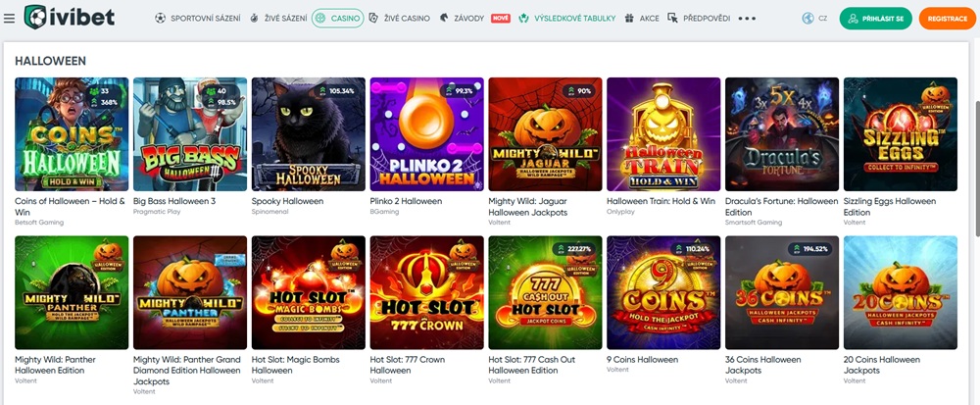The height and width of the screenshot is (405, 980).
Task: Click the globe language icon
Action: pyautogui.click(x=808, y=18)
